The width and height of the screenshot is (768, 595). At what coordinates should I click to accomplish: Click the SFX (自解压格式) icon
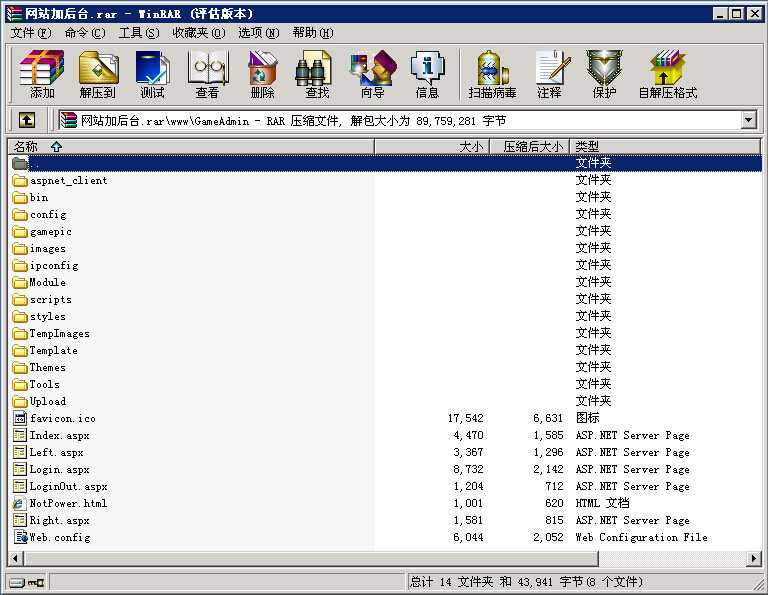point(668,73)
